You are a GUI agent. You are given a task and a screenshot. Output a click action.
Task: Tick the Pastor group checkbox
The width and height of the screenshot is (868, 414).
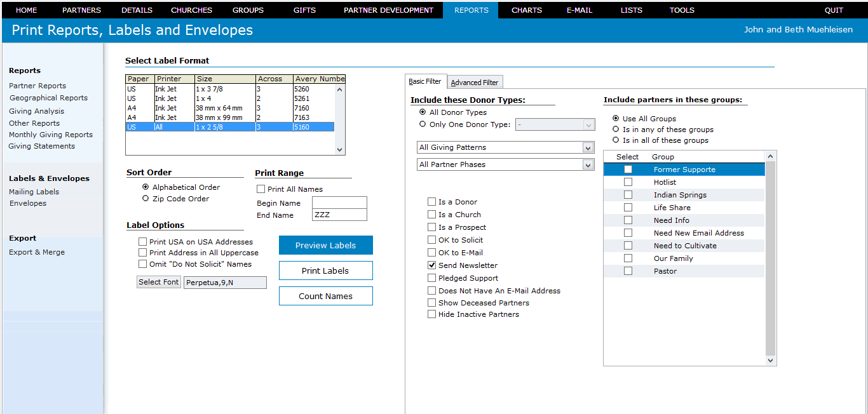click(x=628, y=271)
